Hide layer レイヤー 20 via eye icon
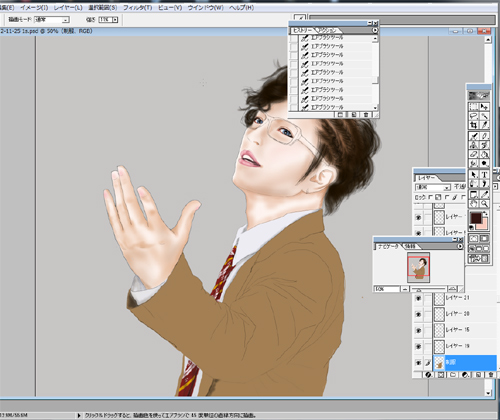Screen dimensions: 500x420 click(418, 314)
